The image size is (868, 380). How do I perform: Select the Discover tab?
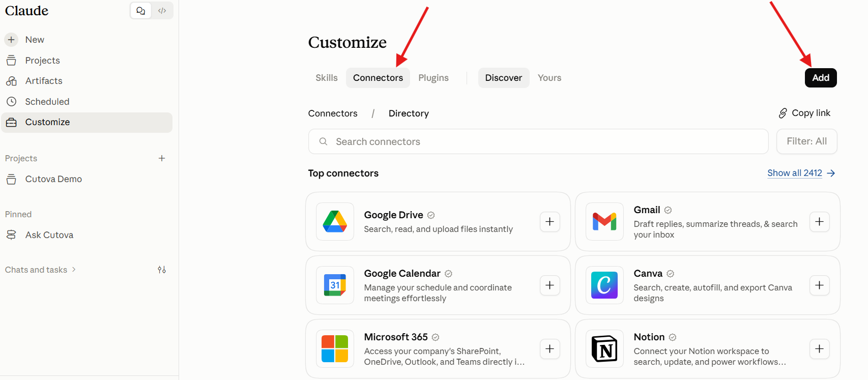[x=504, y=78]
